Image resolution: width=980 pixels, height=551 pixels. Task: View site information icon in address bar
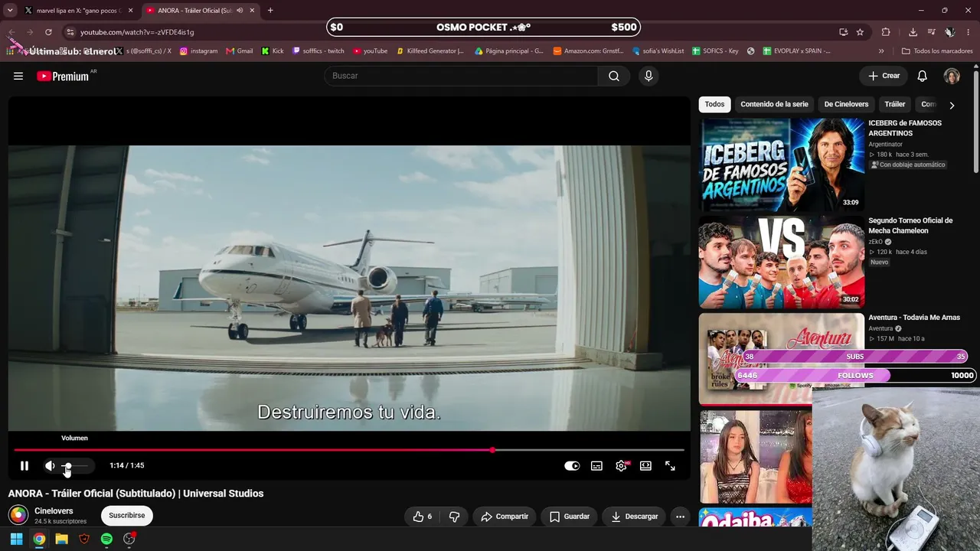click(70, 32)
